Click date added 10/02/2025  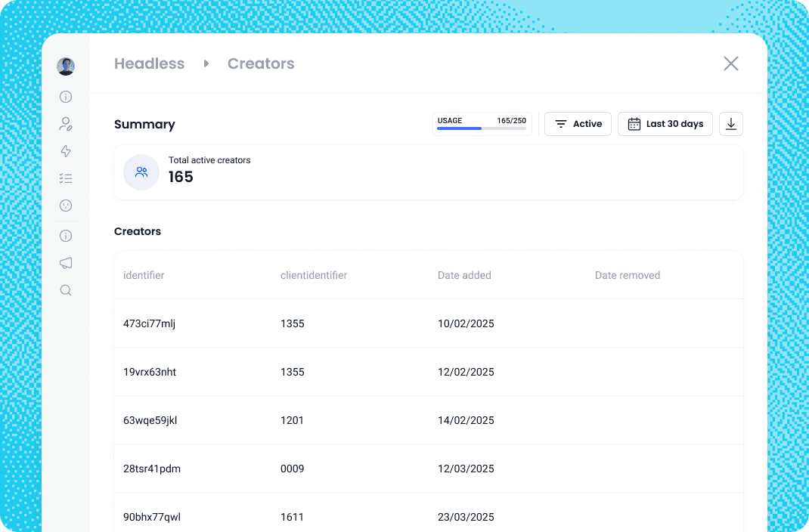coord(466,323)
